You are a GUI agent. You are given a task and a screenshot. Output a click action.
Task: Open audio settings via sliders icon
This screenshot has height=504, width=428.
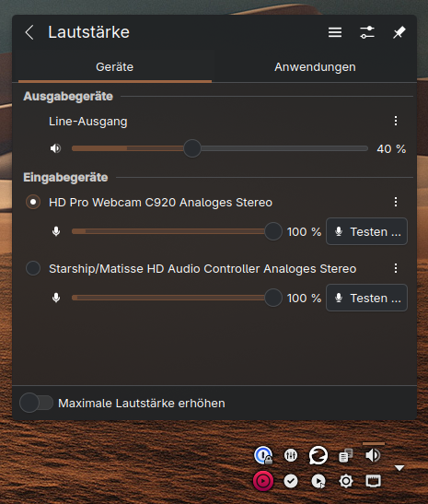(x=367, y=32)
